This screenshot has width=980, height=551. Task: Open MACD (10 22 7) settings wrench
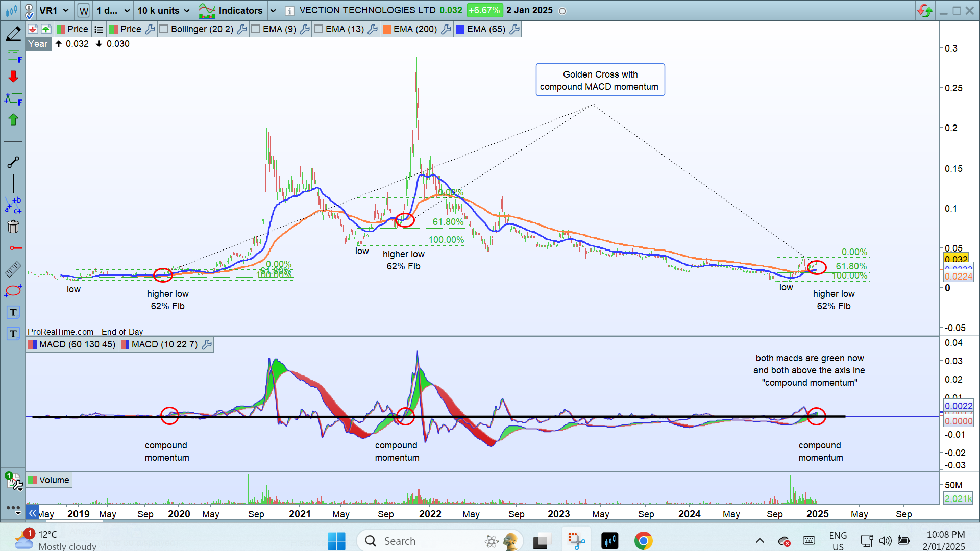point(206,344)
